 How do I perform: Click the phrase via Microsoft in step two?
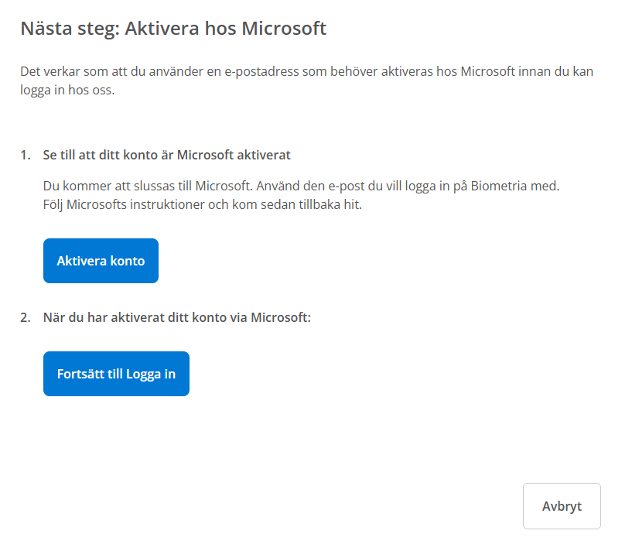270,318
